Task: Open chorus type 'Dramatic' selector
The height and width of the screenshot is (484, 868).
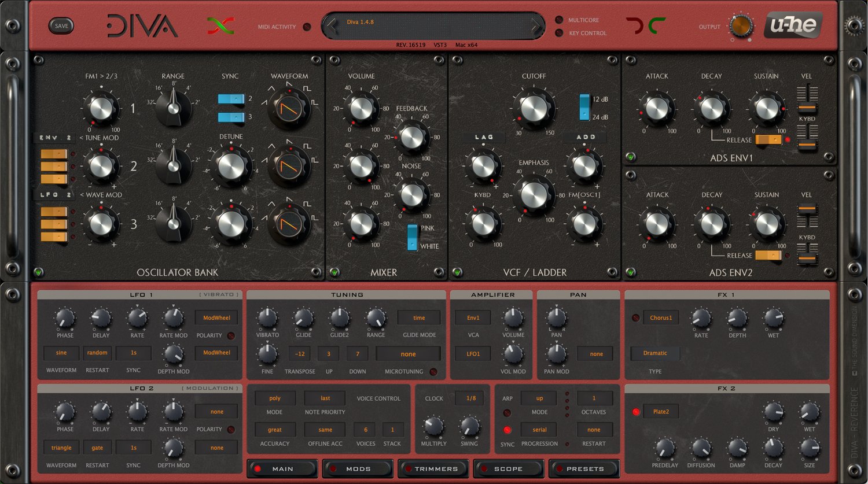Action: tap(655, 353)
